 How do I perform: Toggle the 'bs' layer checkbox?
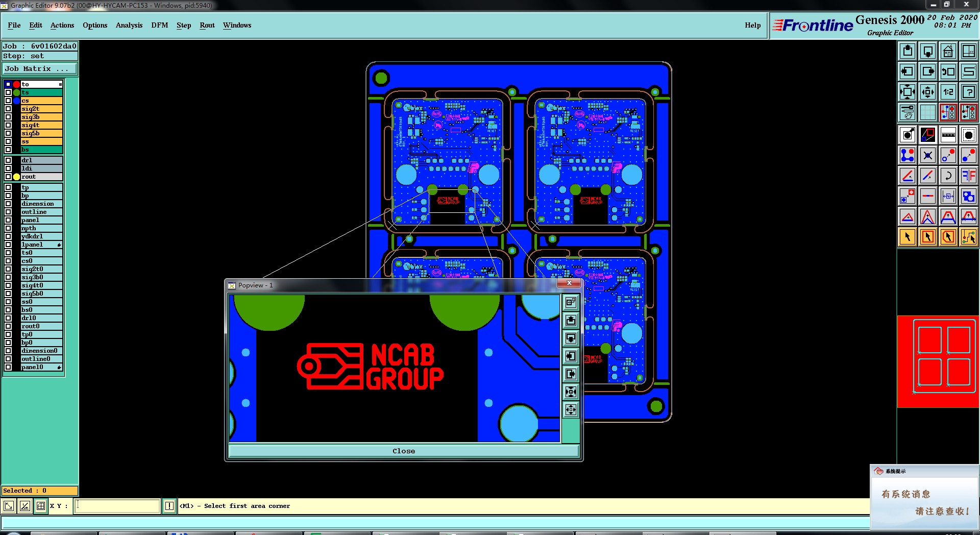point(8,150)
